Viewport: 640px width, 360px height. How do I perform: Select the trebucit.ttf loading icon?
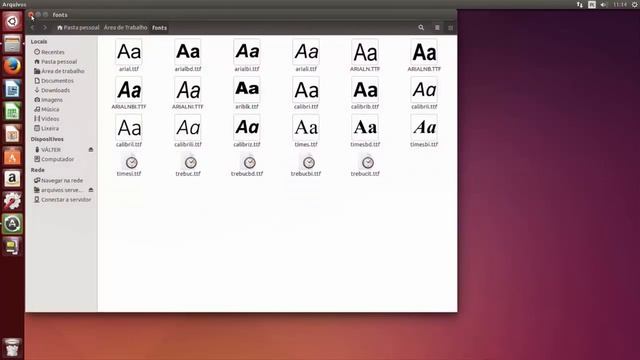point(368,162)
